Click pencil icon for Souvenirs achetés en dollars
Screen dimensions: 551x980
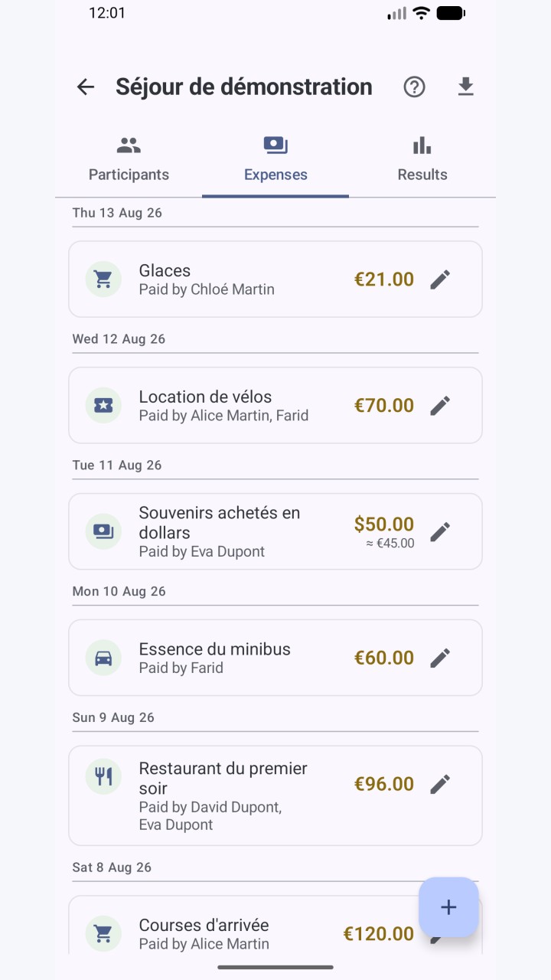pyautogui.click(x=440, y=532)
